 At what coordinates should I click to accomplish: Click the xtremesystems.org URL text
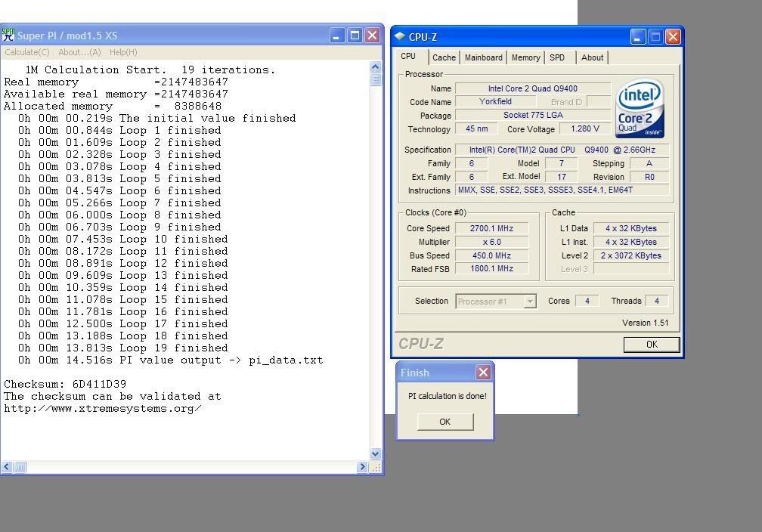pos(103,409)
